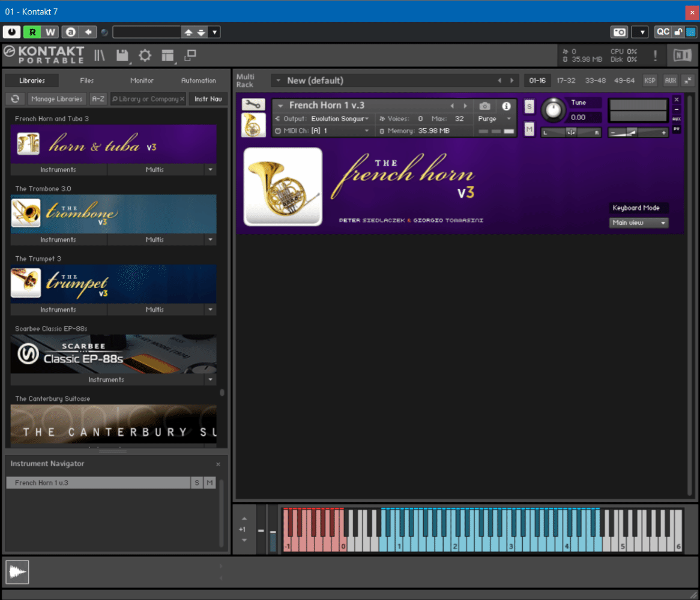Click the Manage Libraries button
Image resolution: width=700 pixels, height=600 pixels.
pyautogui.click(x=56, y=98)
